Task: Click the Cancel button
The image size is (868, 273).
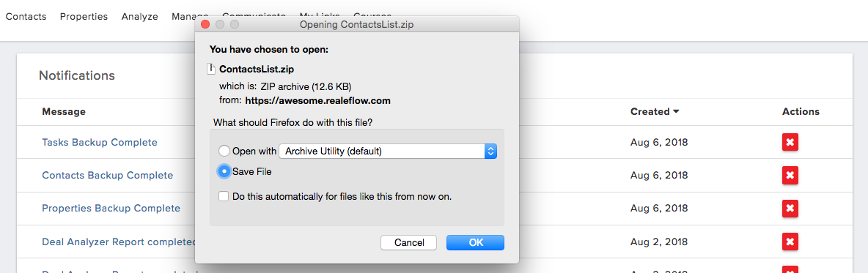Action: click(x=409, y=242)
